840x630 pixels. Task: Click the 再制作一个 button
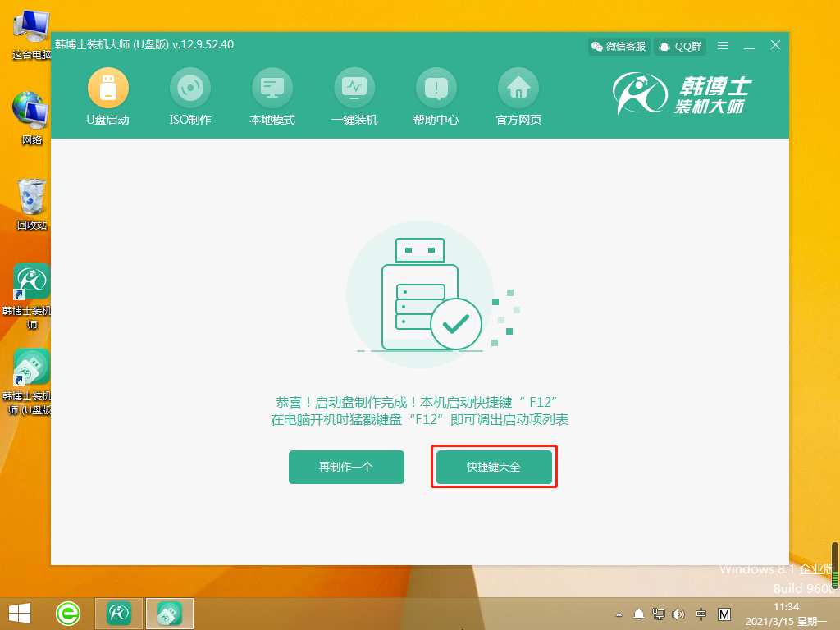coord(346,467)
